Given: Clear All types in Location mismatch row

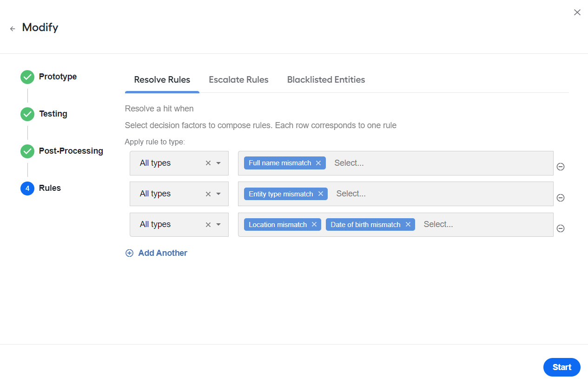Looking at the screenshot, I should 208,224.
